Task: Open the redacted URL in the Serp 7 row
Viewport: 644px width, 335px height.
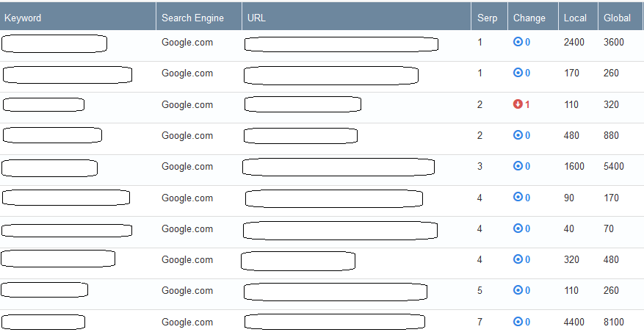Action: (x=335, y=322)
